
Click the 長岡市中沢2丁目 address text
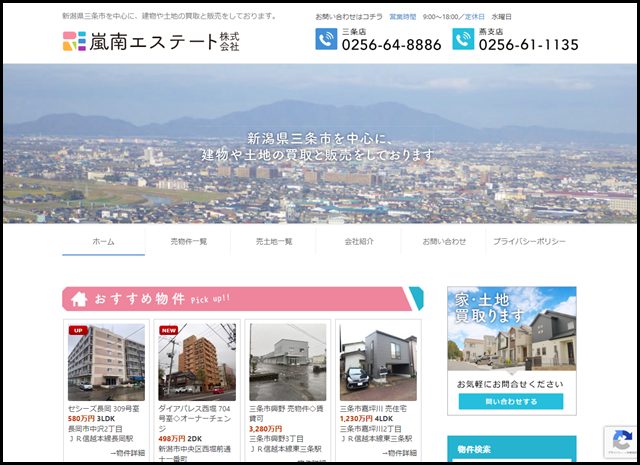pos(96,429)
